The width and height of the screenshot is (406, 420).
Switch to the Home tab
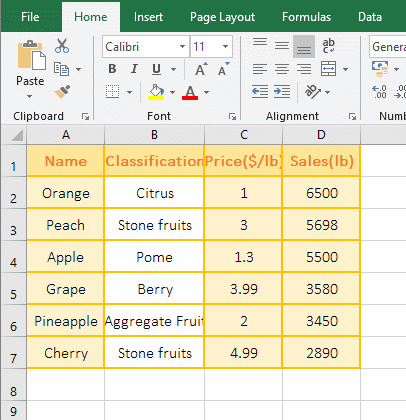[91, 17]
